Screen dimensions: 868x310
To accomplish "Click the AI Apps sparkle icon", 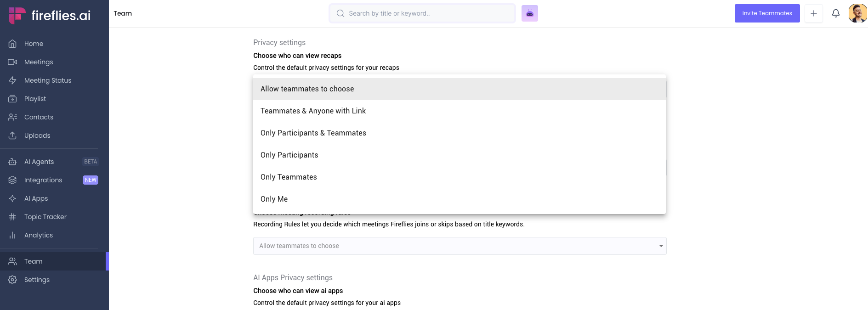I will (12, 198).
